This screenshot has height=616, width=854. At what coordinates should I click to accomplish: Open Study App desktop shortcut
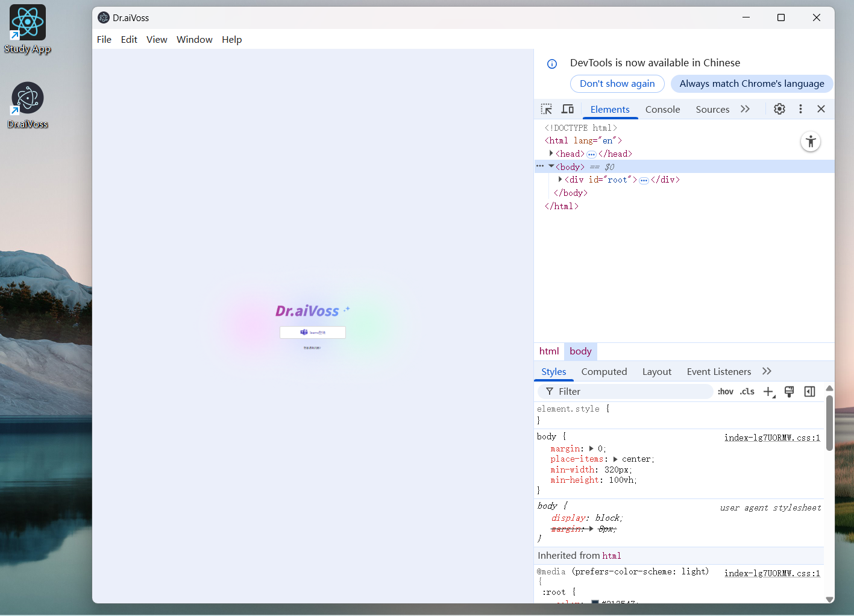[27, 30]
